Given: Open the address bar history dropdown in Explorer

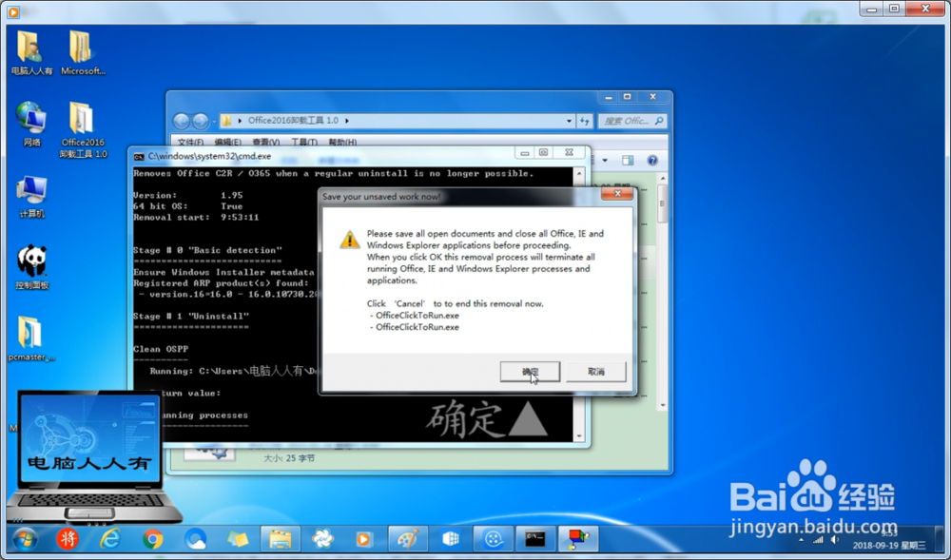Looking at the screenshot, I should point(569,121).
